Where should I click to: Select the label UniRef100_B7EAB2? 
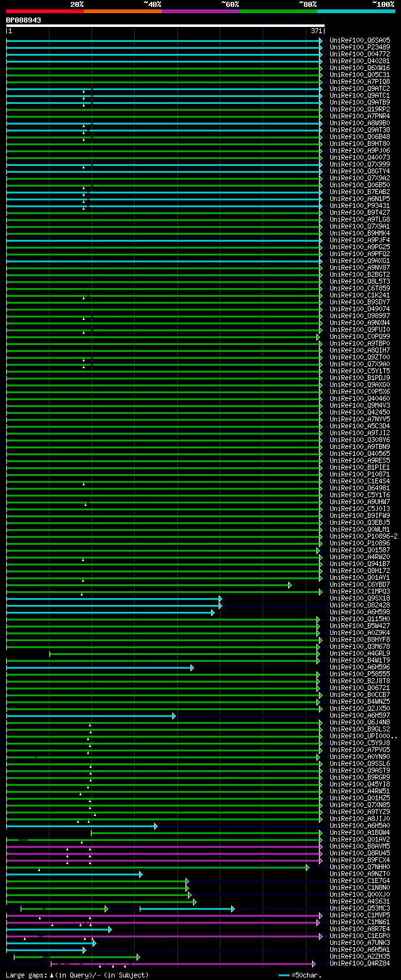359,192
